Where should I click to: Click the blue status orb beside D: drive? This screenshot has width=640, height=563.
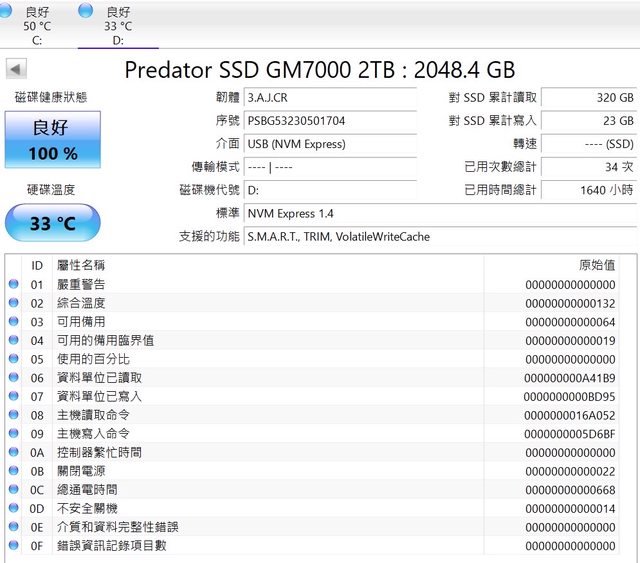point(86,10)
